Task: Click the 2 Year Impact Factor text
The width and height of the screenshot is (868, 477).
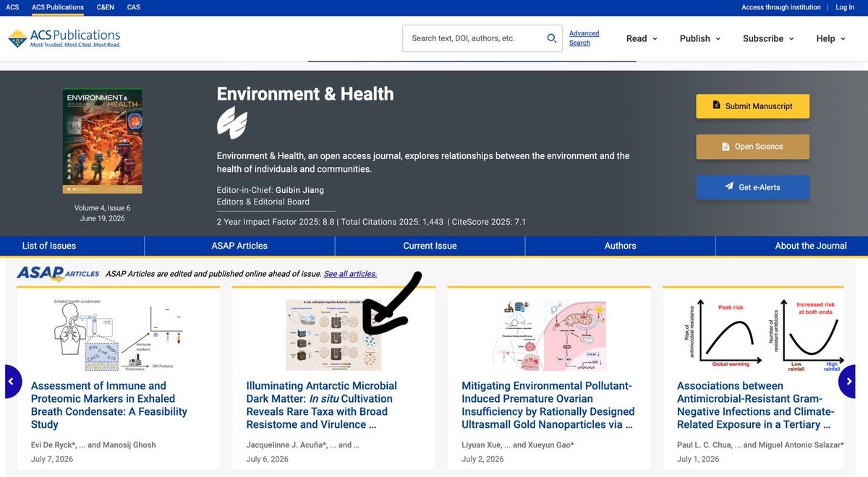Action: pyautogui.click(x=276, y=222)
